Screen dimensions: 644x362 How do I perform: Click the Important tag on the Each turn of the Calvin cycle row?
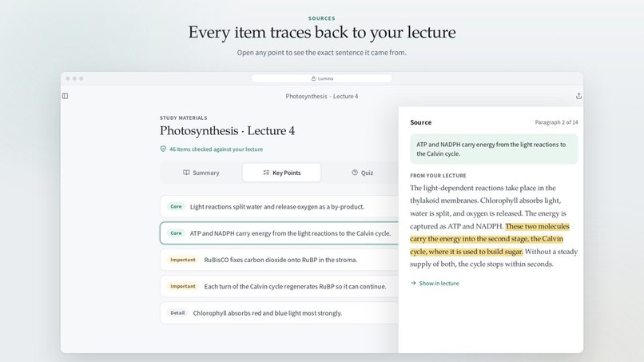click(x=183, y=286)
